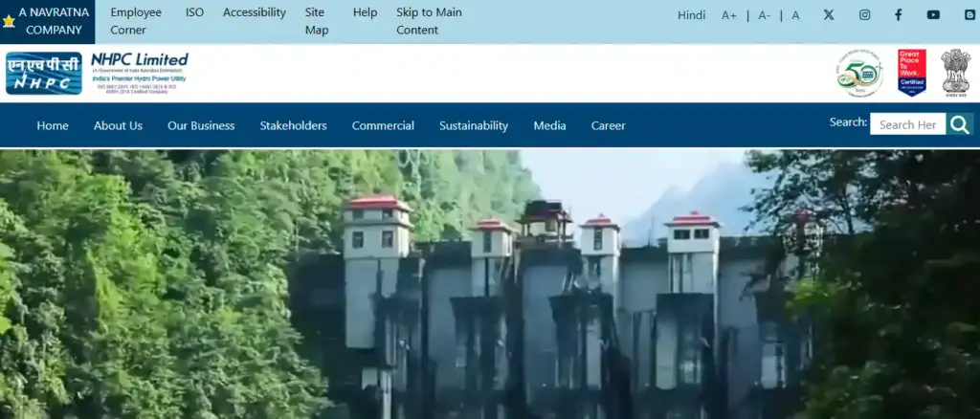Screen dimensions: 980x419
Task: Open the YouTube channel icon
Action: click(933, 14)
